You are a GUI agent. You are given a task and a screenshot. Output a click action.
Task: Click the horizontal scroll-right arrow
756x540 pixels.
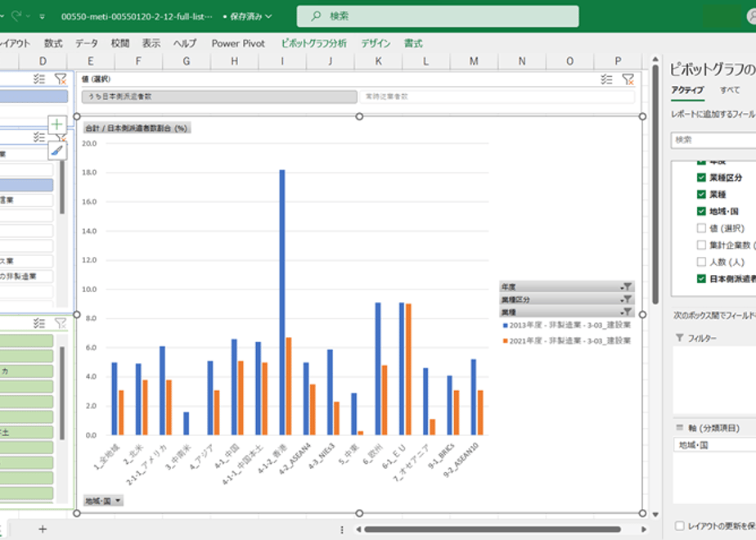(644, 529)
